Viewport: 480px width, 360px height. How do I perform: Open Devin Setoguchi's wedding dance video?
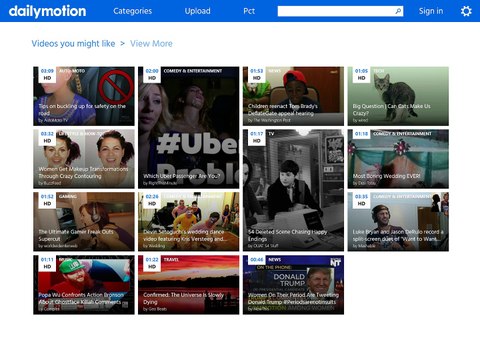(x=189, y=222)
